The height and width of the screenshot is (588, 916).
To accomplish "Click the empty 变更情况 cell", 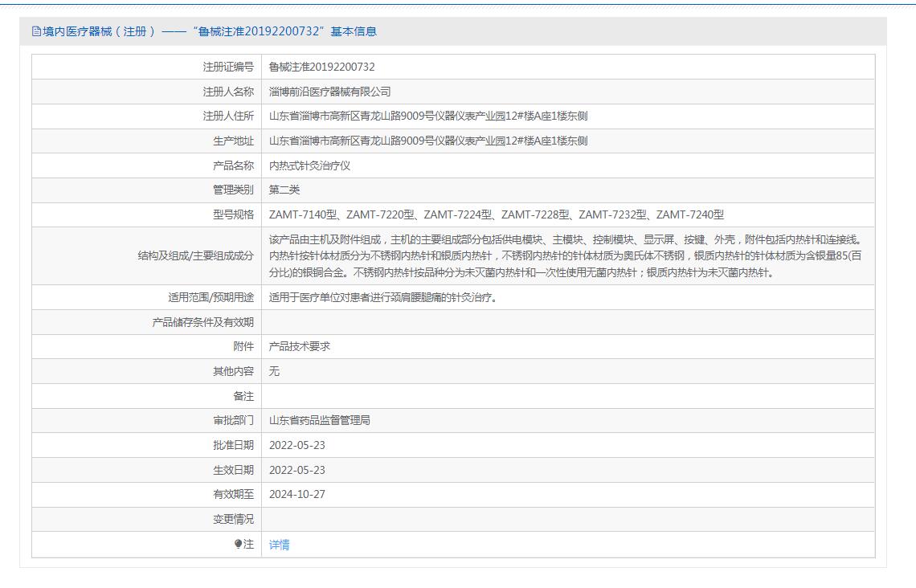I will [x=568, y=519].
